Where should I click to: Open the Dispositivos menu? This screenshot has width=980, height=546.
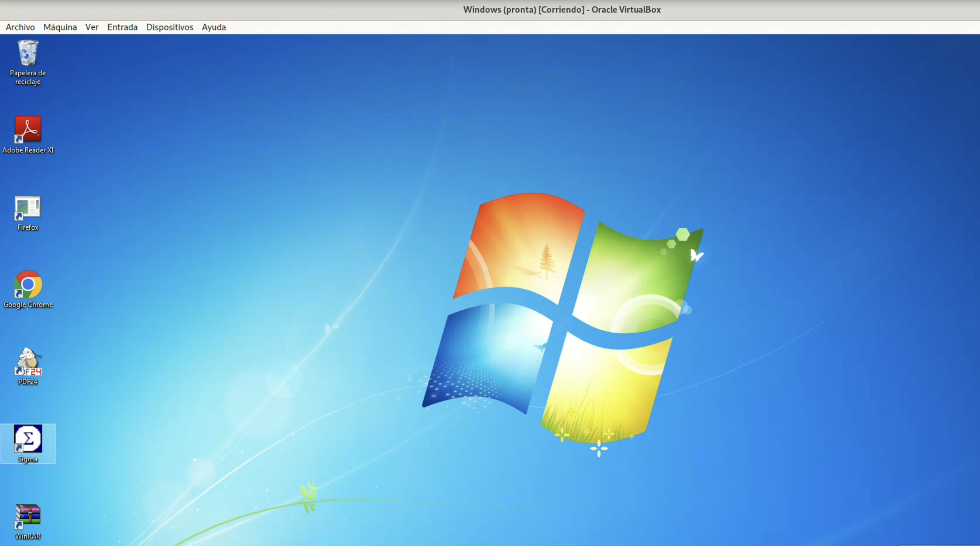coord(170,27)
